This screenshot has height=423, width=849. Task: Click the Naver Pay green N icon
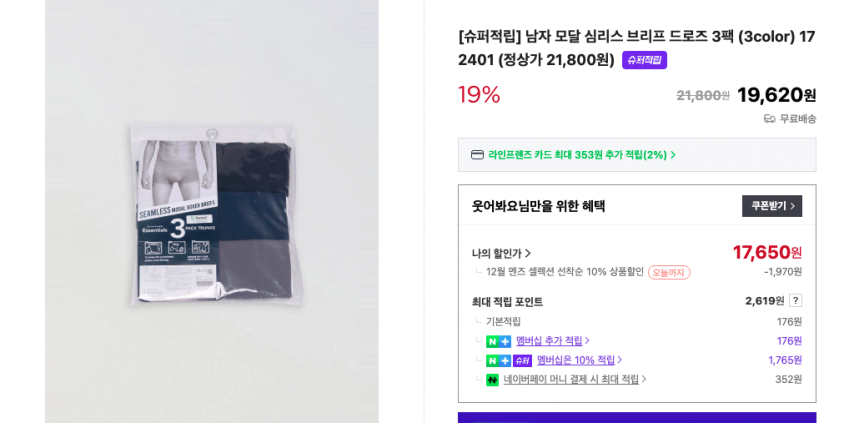(x=492, y=380)
